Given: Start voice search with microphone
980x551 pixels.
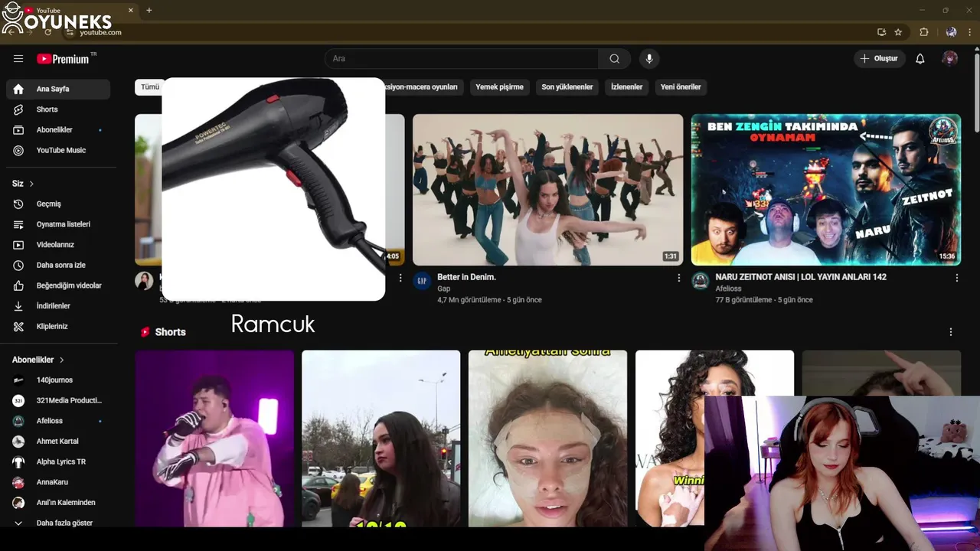Looking at the screenshot, I should pos(649,59).
